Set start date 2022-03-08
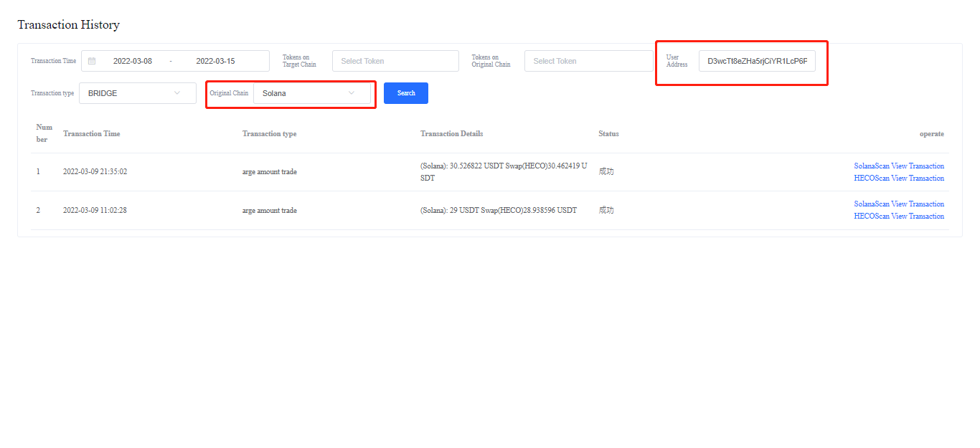This screenshot has width=980, height=448. click(x=133, y=61)
